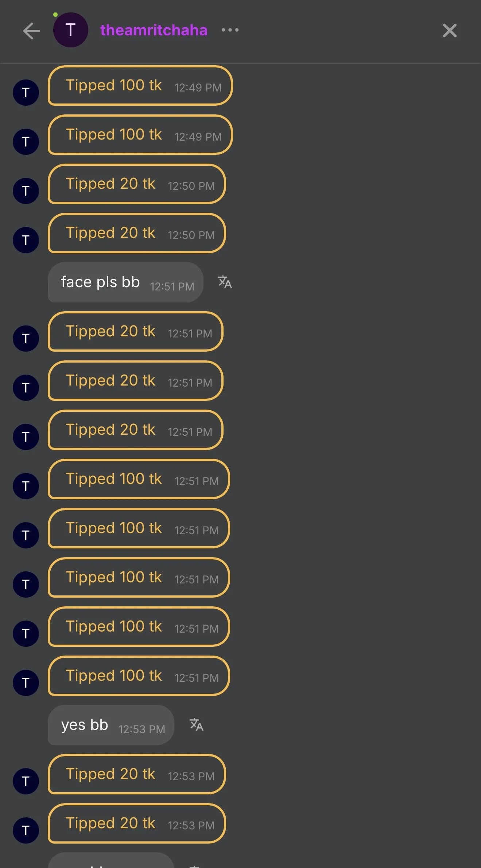Open the three-dot options menu

pos(230,30)
